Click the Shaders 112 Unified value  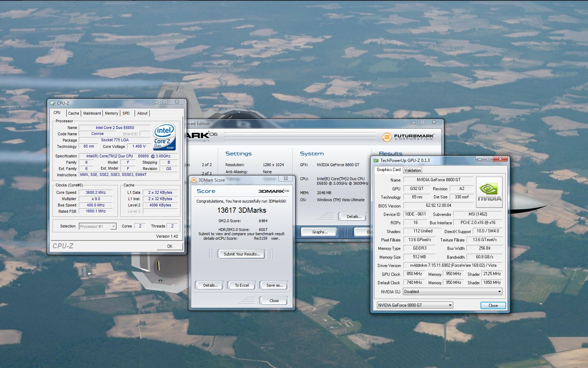click(x=423, y=231)
